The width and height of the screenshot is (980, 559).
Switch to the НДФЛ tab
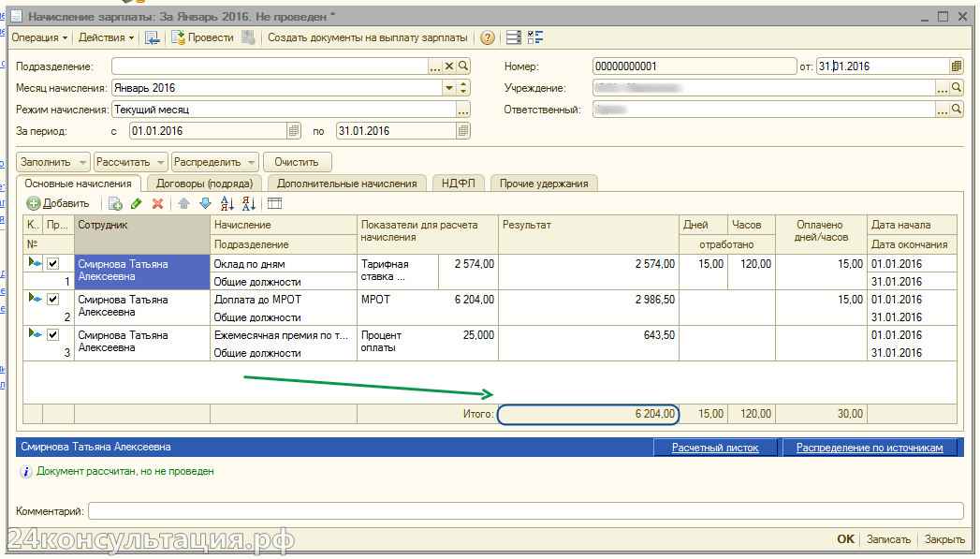459,184
